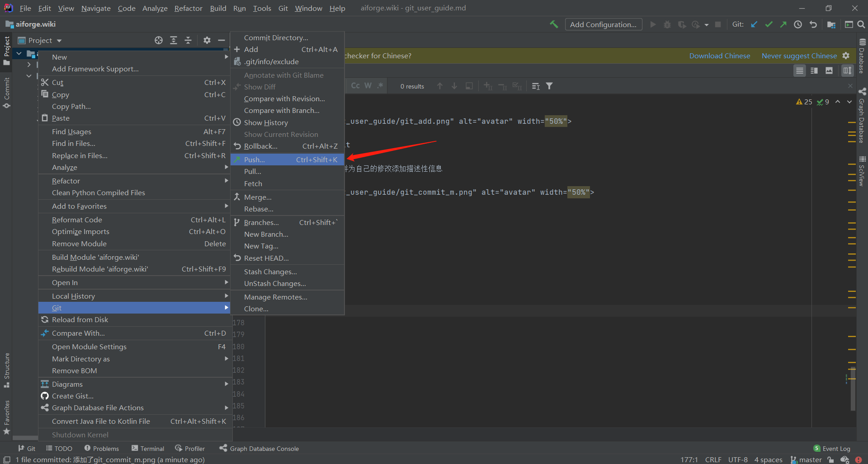868x464 pixels.
Task: Click the locate file target icon in Project panel
Action: [159, 40]
